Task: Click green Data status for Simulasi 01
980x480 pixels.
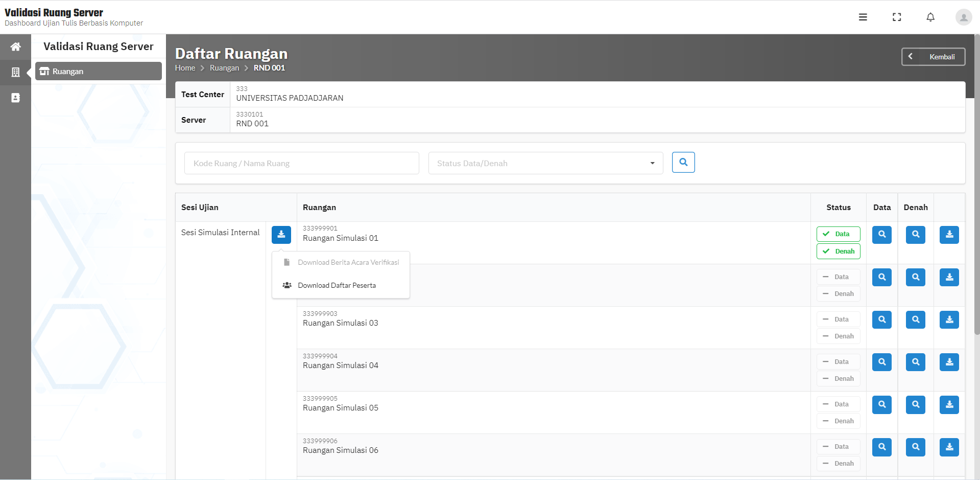Action: [838, 234]
